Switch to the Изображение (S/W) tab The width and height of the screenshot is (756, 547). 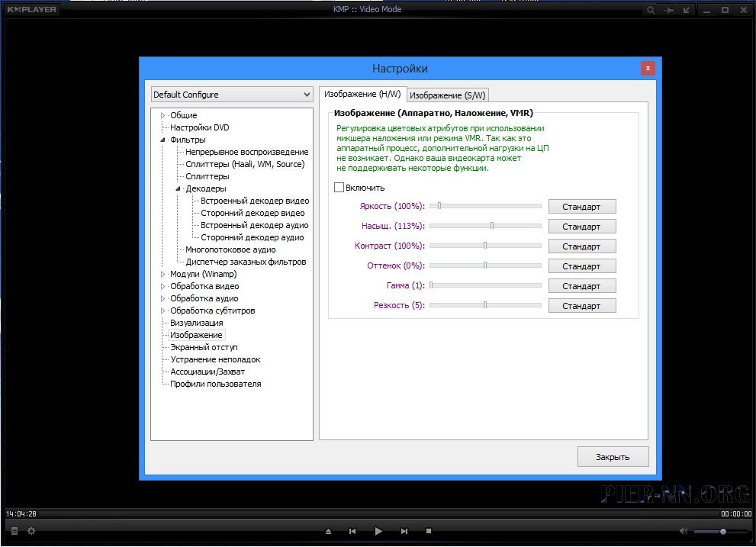coord(448,95)
